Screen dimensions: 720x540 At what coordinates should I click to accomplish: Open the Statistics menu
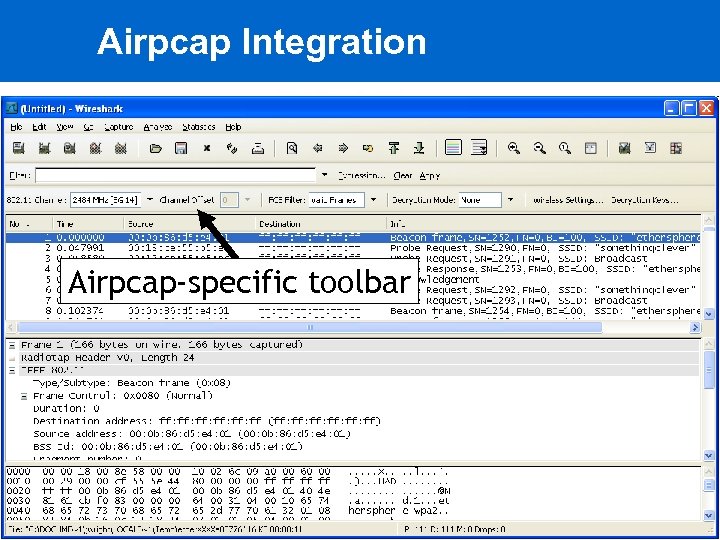[198, 127]
